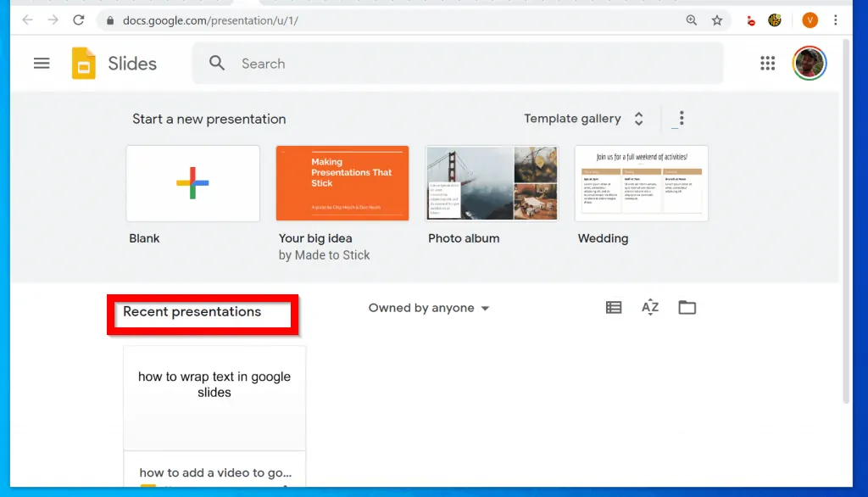Screen dimensions: 868x497
Task: Click the zoom icon in the address bar
Action: click(692, 19)
